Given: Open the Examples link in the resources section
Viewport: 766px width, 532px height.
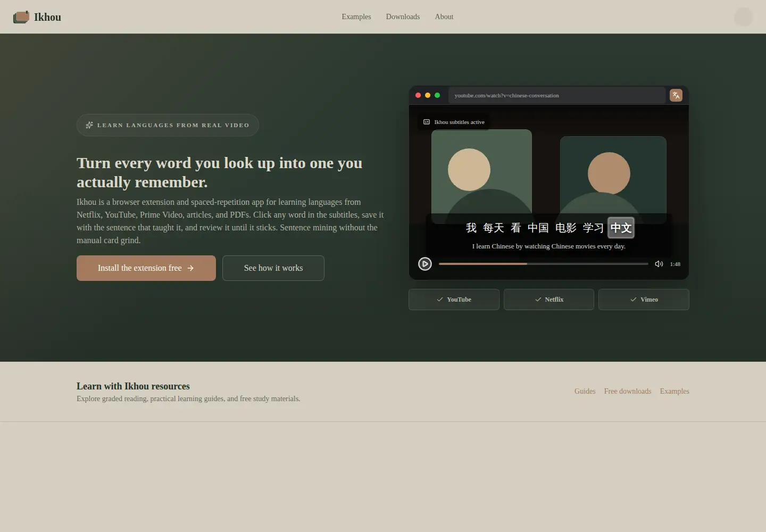Looking at the screenshot, I should click(x=675, y=391).
